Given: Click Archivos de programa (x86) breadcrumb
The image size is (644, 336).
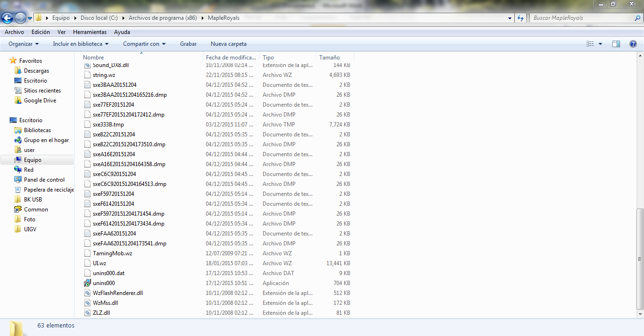Looking at the screenshot, I should [x=163, y=18].
